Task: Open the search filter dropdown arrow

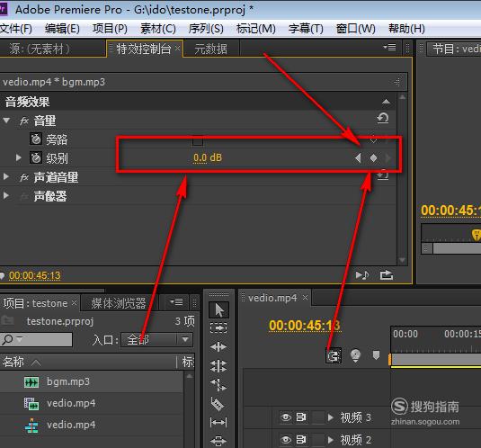Action: click(x=20, y=339)
